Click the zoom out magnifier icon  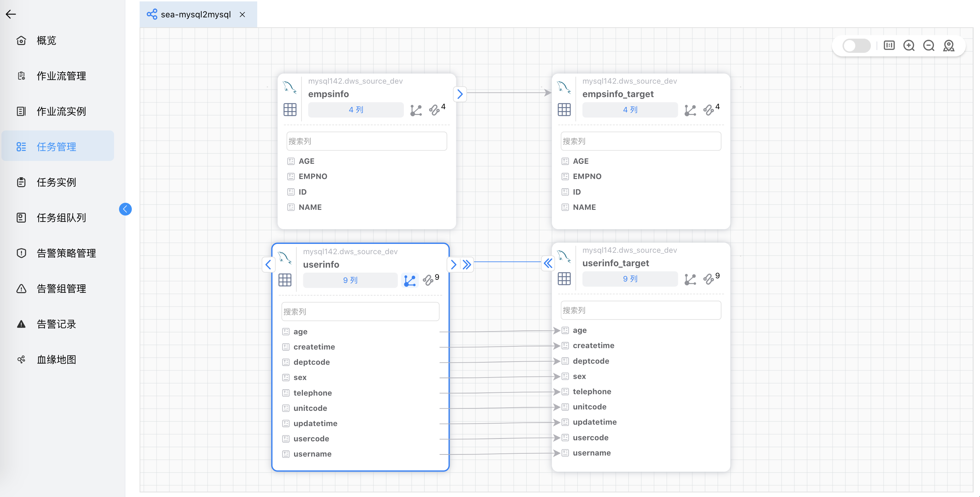[x=929, y=46]
